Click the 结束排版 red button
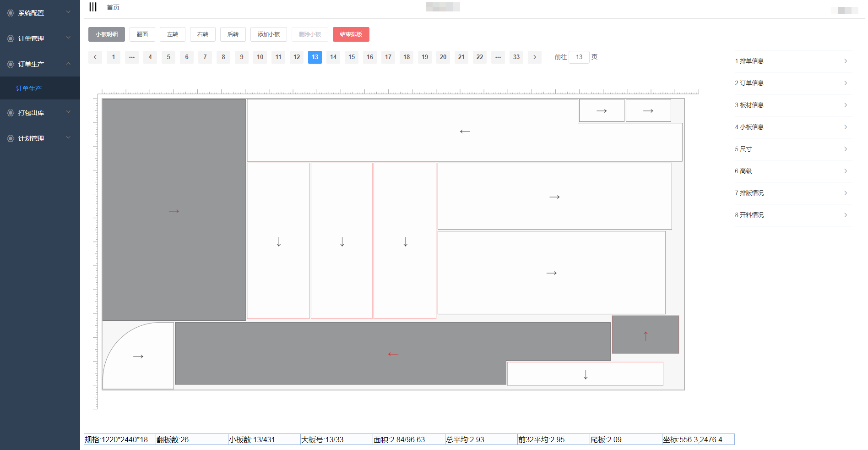The width and height of the screenshot is (868, 450). click(x=351, y=34)
